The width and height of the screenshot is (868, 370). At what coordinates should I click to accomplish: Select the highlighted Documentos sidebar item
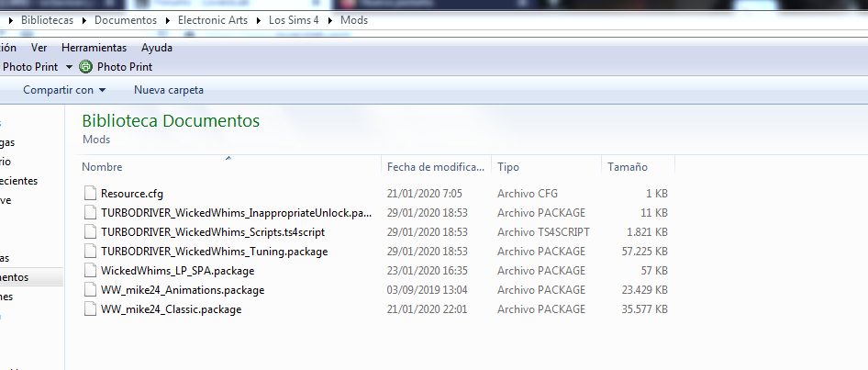tap(30, 277)
